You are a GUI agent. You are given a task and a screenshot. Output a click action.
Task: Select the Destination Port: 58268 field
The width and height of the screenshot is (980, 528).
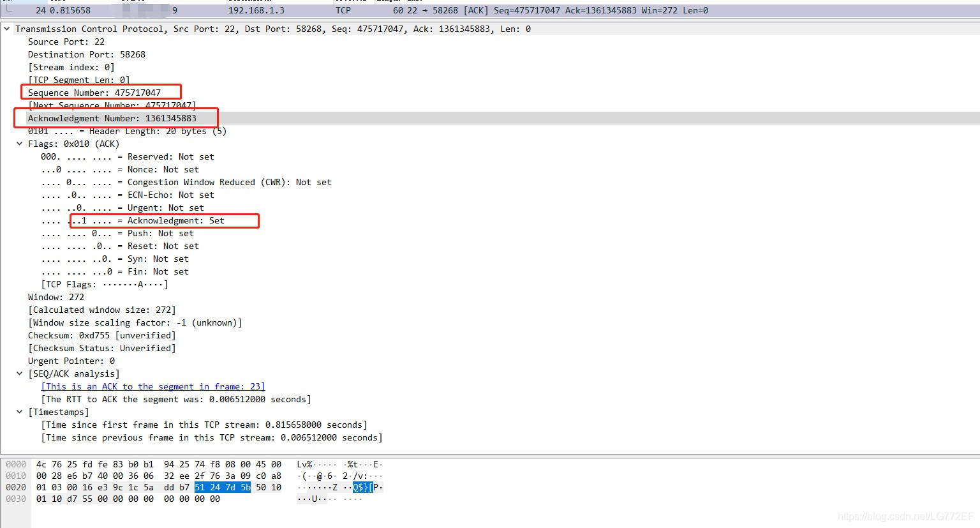(87, 54)
